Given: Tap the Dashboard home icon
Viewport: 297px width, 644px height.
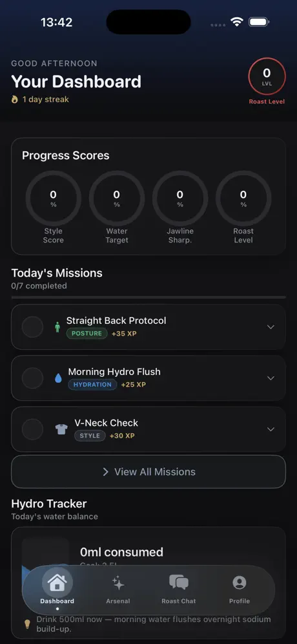Looking at the screenshot, I should pyautogui.click(x=57, y=583).
